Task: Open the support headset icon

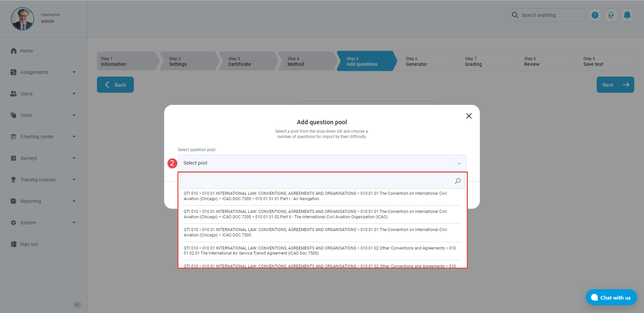Action: pos(611,15)
